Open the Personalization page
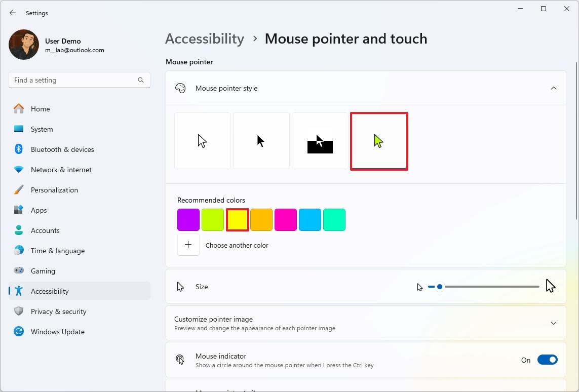Screen dimensions: 579x392 pyautogui.click(x=54, y=190)
